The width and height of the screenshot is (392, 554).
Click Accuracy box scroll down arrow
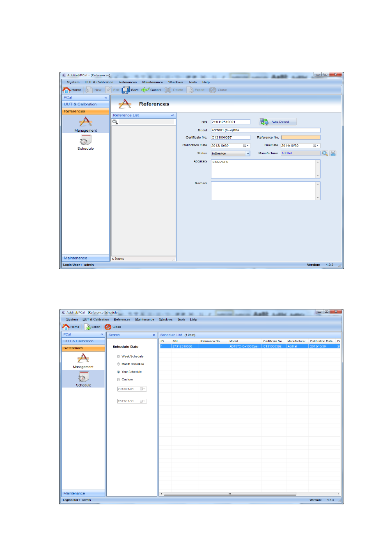point(318,176)
